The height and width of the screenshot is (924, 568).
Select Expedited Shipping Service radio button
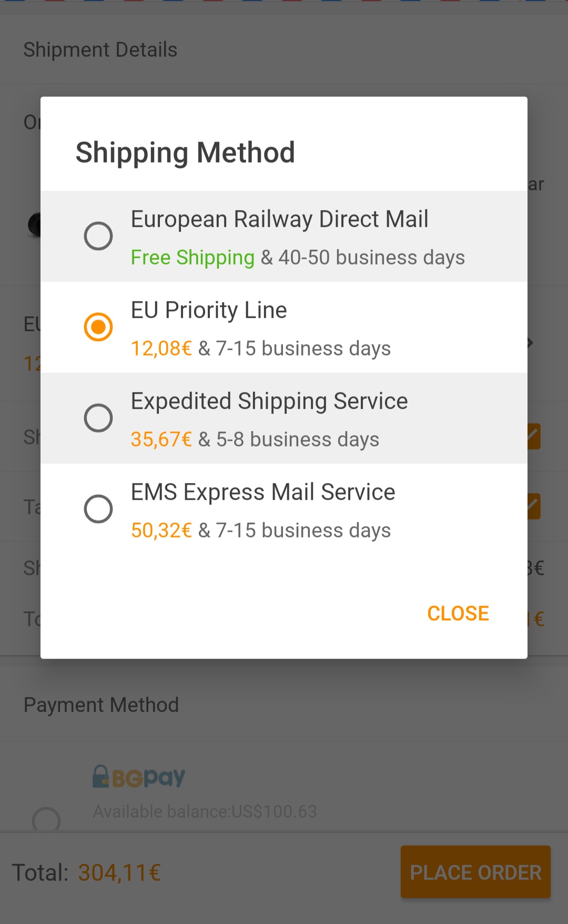point(98,418)
